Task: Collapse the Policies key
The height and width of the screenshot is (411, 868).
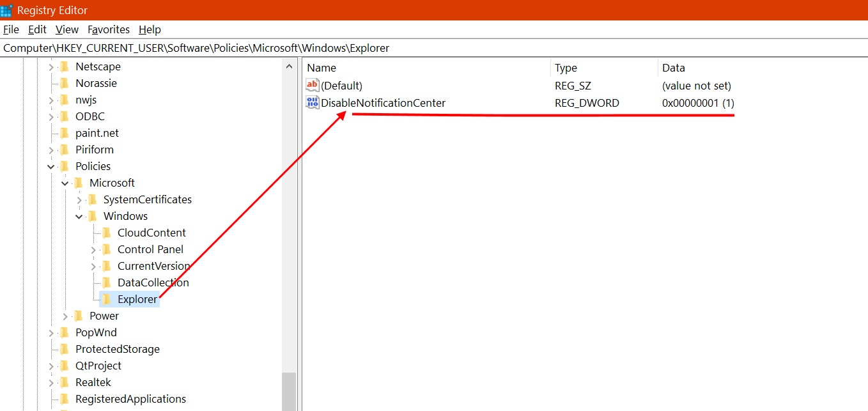Action: point(51,166)
